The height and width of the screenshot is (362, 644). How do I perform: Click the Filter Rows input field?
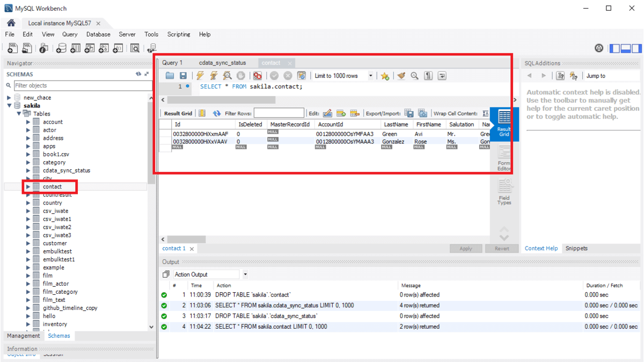click(x=279, y=113)
